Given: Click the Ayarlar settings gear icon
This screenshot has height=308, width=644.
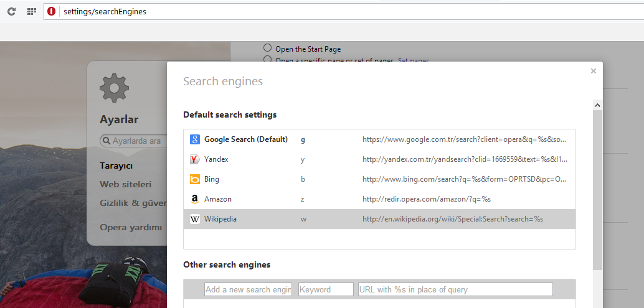Looking at the screenshot, I should point(114,88).
